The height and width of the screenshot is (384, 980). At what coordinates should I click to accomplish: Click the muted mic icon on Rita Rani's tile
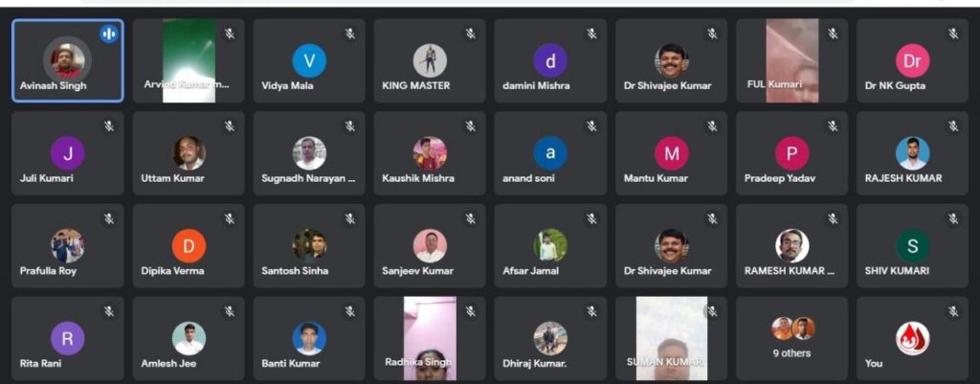(109, 311)
